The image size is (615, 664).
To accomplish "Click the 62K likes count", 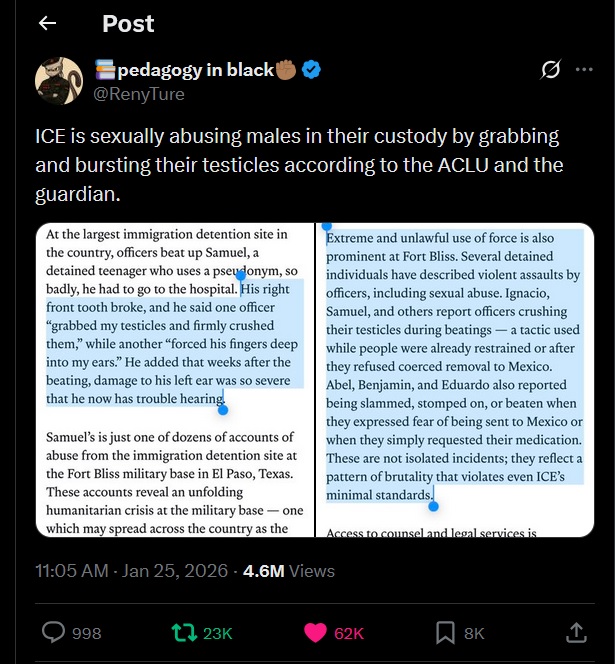I will click(349, 633).
